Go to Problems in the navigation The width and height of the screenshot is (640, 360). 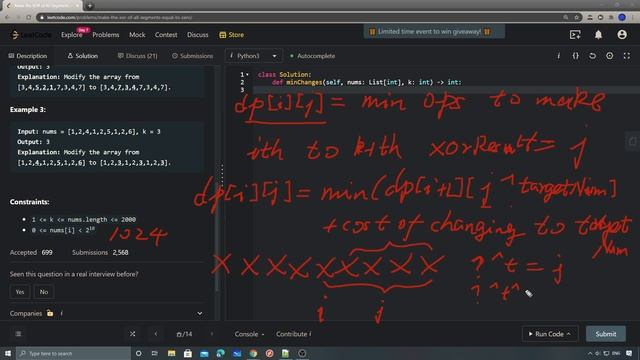click(106, 35)
